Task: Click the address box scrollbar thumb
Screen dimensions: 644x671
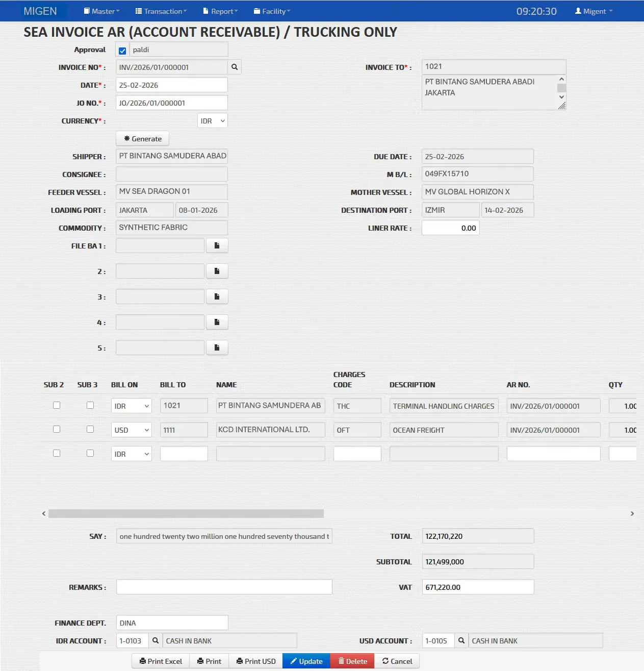Action: (x=562, y=88)
